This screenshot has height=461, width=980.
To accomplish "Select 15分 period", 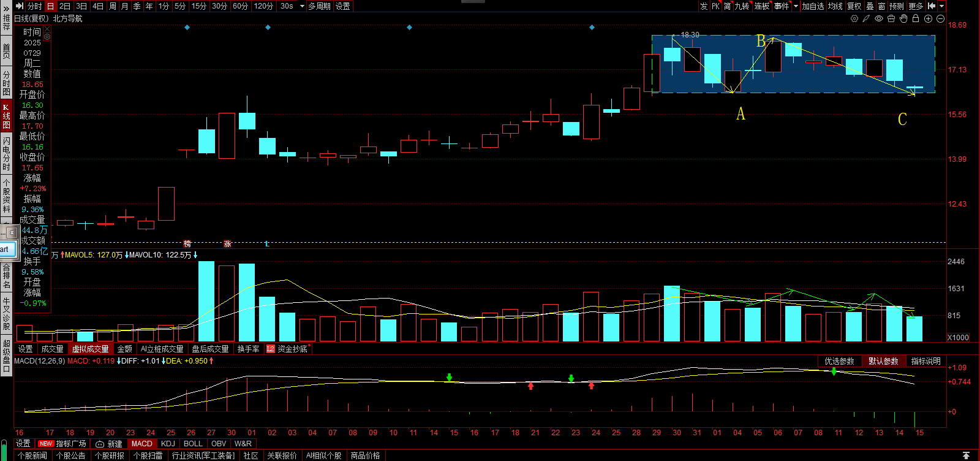I will tap(199, 6).
